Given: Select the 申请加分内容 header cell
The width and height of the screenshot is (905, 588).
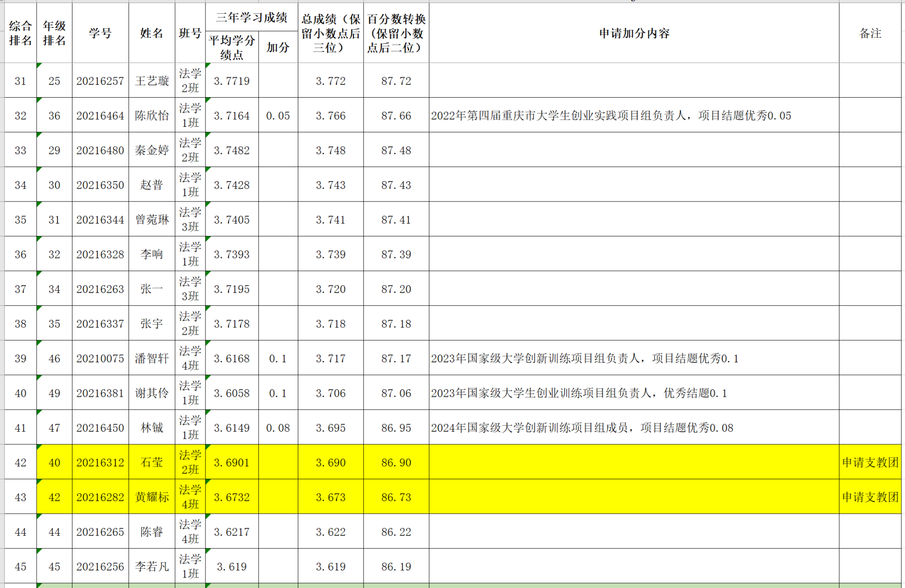Looking at the screenshot, I should (634, 33).
